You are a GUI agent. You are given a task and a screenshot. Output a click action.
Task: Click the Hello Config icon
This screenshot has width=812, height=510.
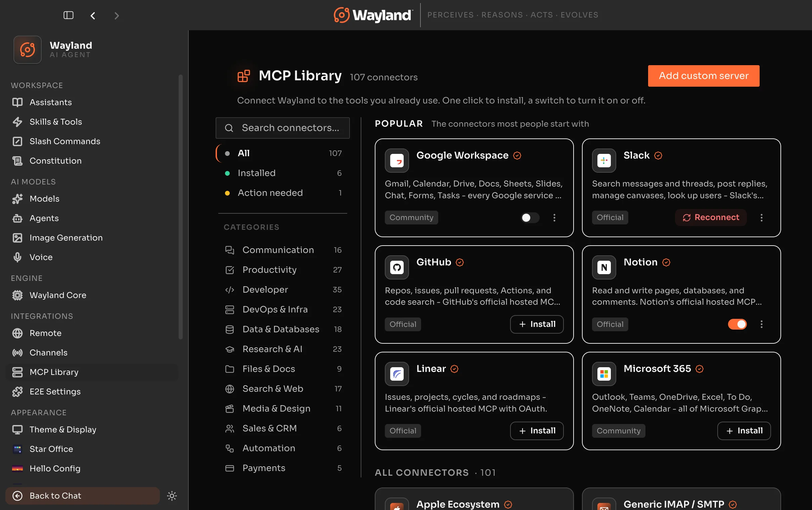(17, 469)
